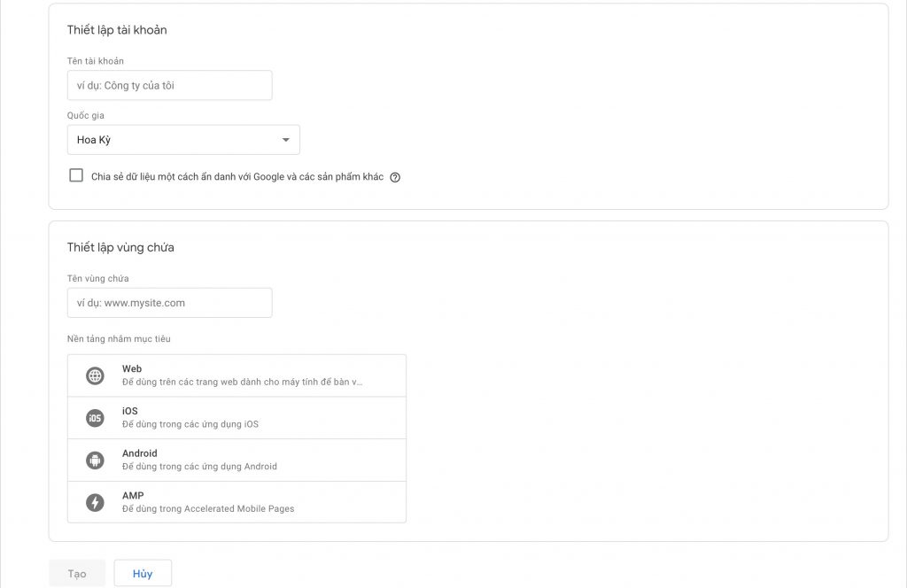The height and width of the screenshot is (588, 907).
Task: Click the 'Tên tài khoản' field label
Action: tap(96, 61)
